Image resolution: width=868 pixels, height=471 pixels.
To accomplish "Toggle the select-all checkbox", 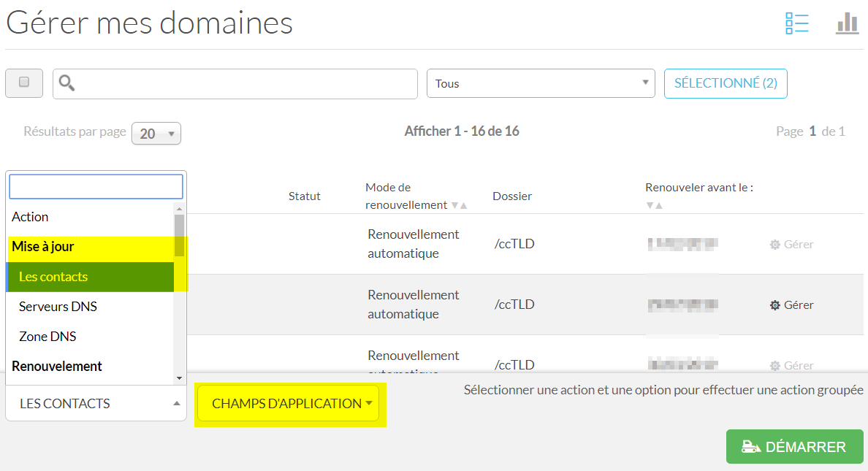I will click(x=24, y=83).
